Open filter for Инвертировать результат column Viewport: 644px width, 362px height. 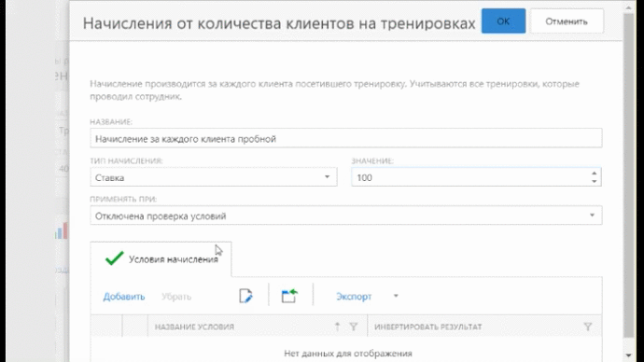tap(588, 327)
